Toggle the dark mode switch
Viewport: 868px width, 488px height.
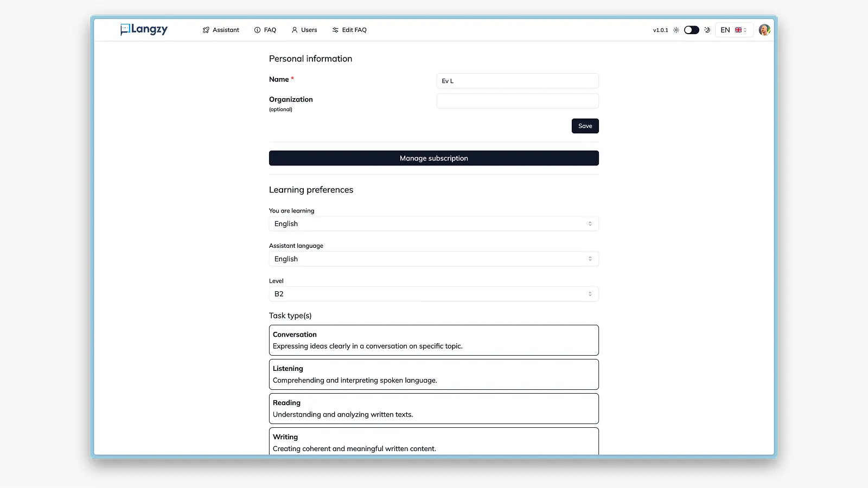pyautogui.click(x=691, y=30)
